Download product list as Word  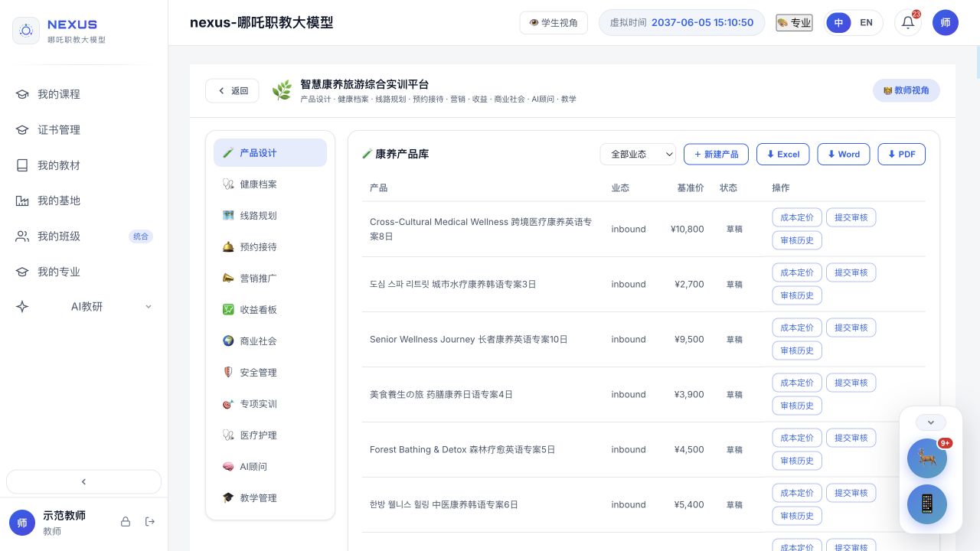coord(844,154)
